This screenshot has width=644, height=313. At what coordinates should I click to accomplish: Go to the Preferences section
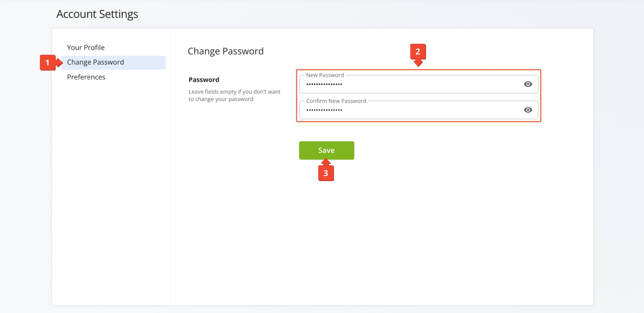coord(86,77)
